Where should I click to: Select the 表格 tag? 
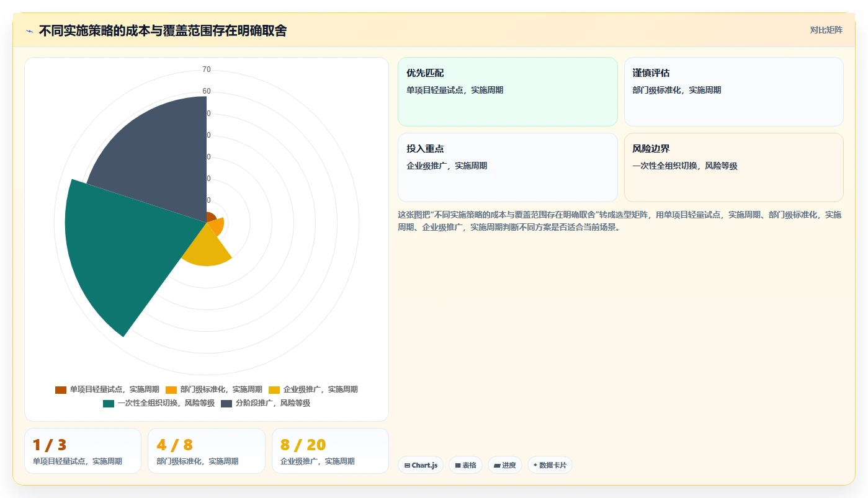click(465, 465)
